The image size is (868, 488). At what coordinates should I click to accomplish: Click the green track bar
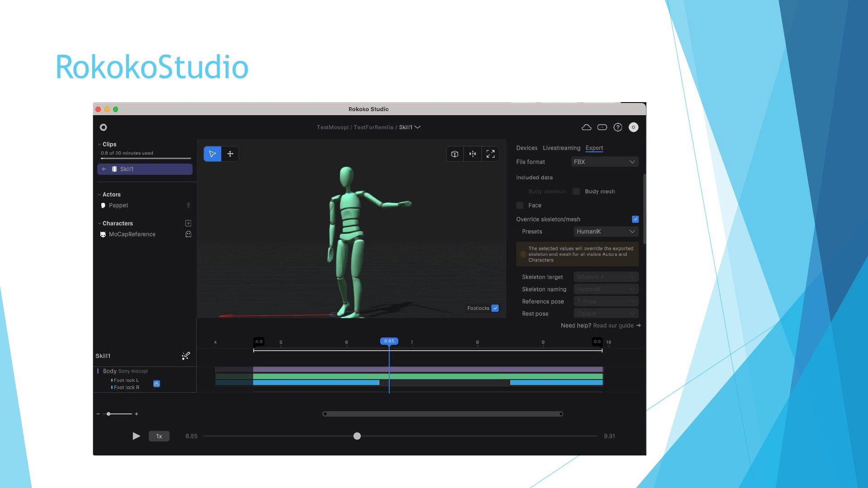[428, 376]
